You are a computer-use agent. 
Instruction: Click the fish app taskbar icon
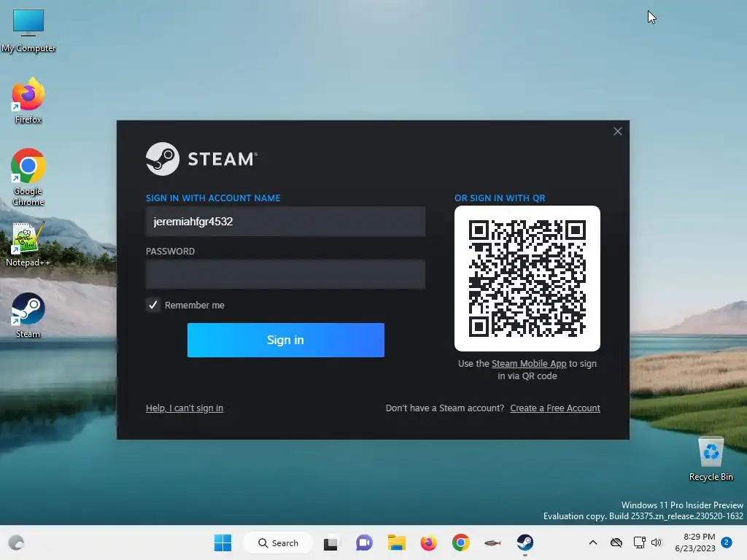492,542
